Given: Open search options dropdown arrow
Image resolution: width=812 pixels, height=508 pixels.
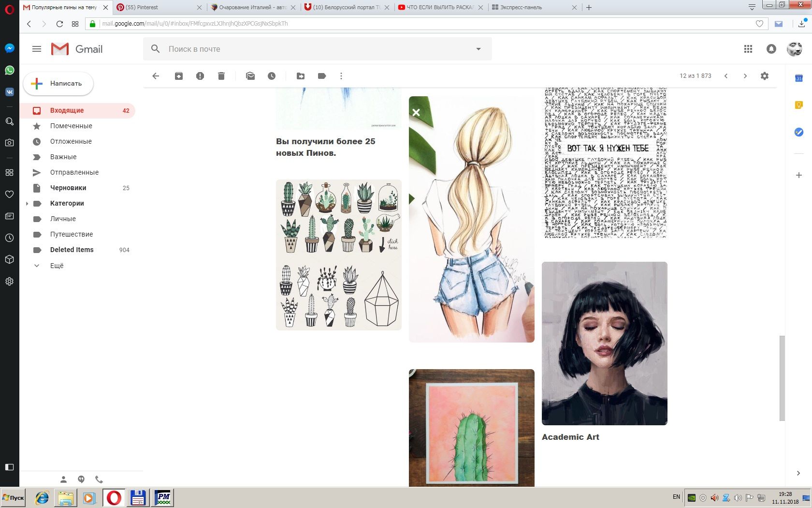Looking at the screenshot, I should [478, 49].
